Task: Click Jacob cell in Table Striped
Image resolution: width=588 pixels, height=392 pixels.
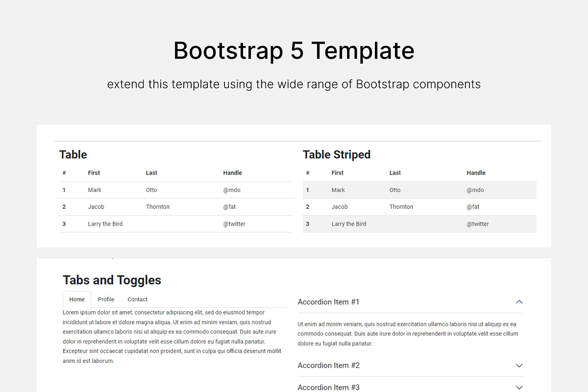Action: coord(340,207)
